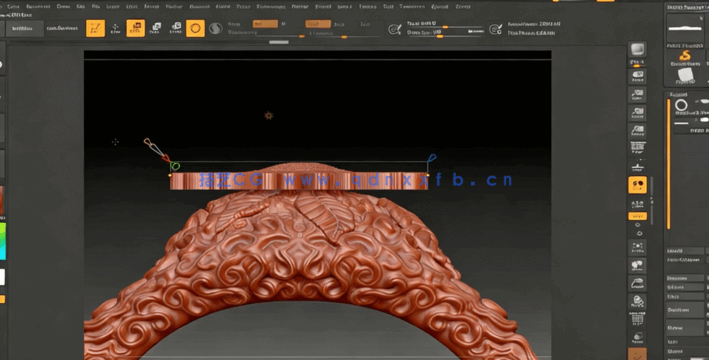This screenshot has width=709, height=360.
Task: Toggle the Floor grid button in right shelf
Action: coord(638,166)
